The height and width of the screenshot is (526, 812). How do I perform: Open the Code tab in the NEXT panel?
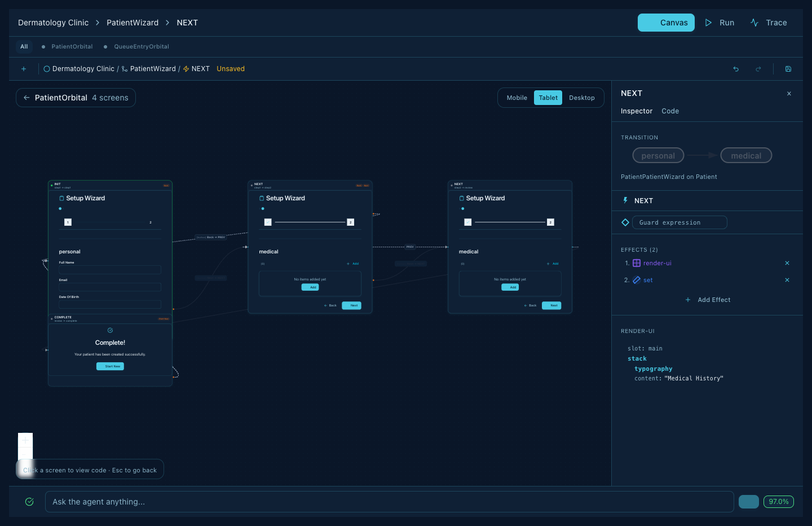[670, 111]
